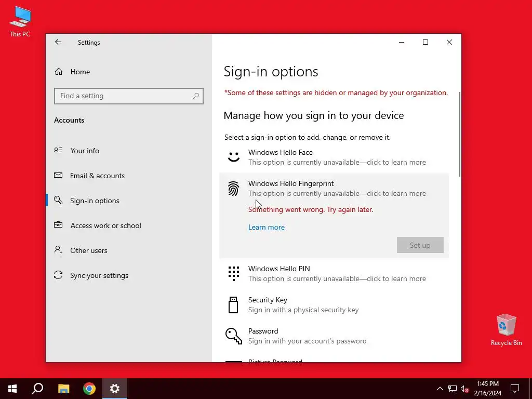Minimize the Settings window

tap(402, 42)
